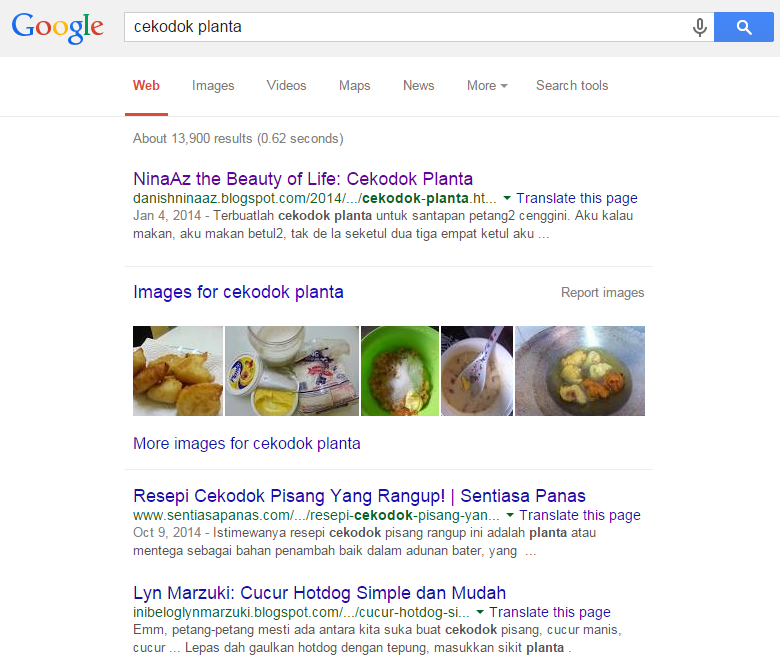The width and height of the screenshot is (780, 657).
Task: Switch to the Videos tab
Action: pos(286,86)
